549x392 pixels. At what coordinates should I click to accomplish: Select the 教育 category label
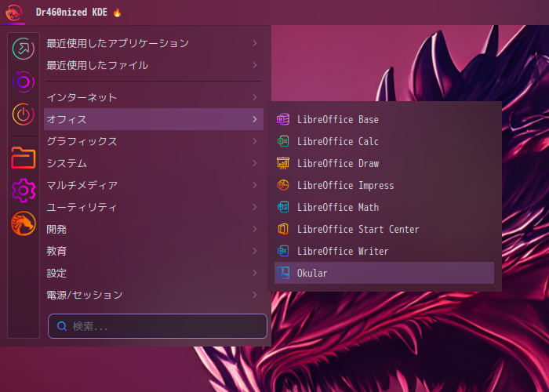click(x=56, y=251)
